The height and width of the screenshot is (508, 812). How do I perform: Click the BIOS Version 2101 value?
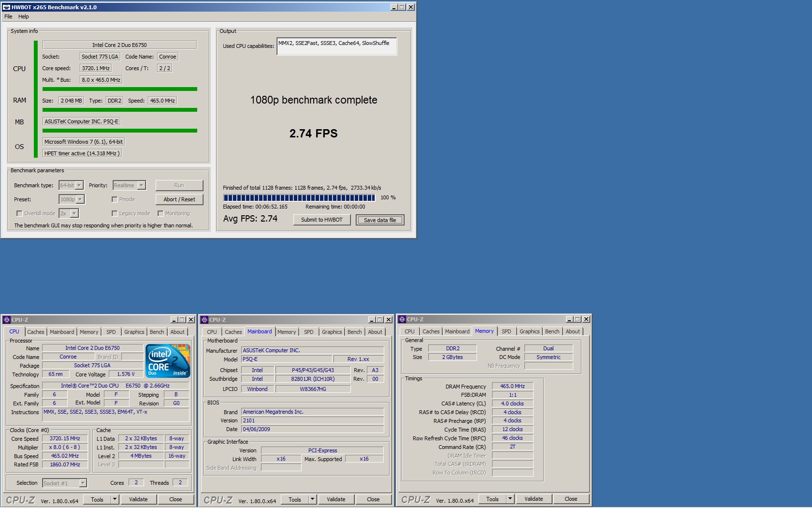point(313,420)
